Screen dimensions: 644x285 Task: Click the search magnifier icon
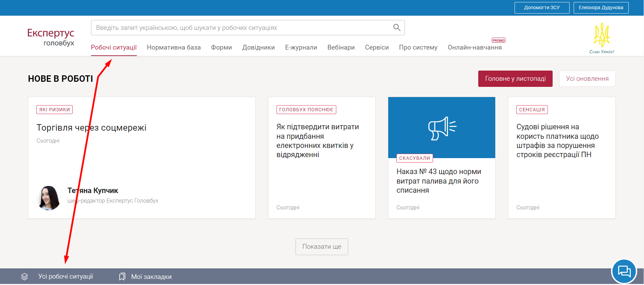(x=396, y=27)
